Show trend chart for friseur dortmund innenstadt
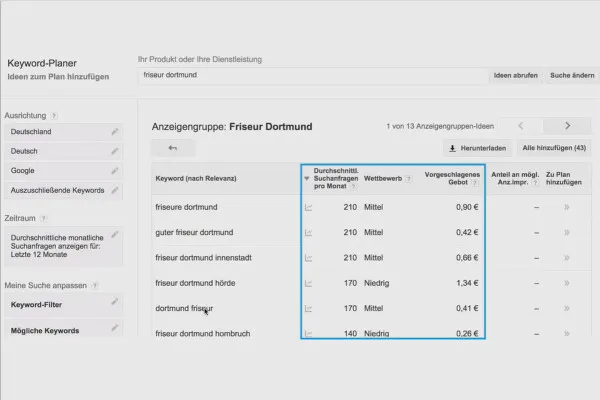600x400 pixels. [x=308, y=258]
